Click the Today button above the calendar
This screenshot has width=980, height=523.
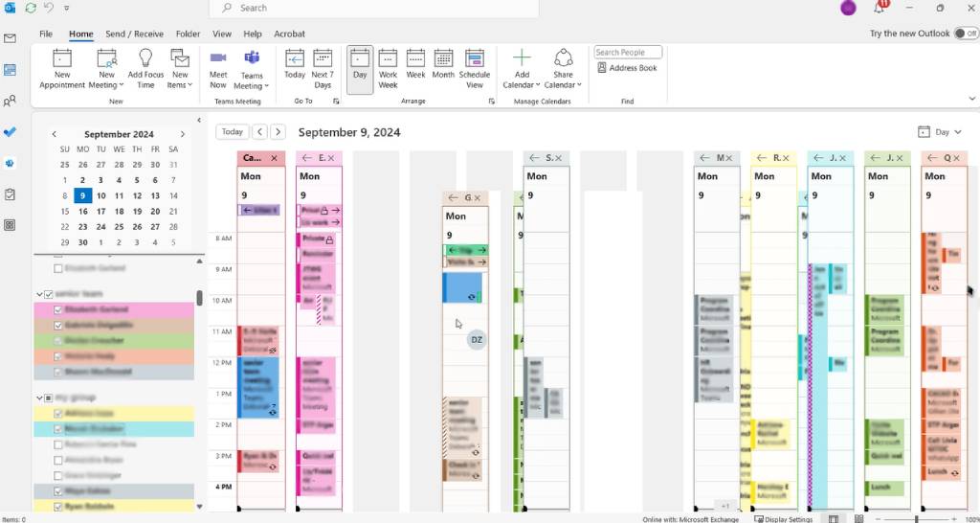[x=232, y=132]
